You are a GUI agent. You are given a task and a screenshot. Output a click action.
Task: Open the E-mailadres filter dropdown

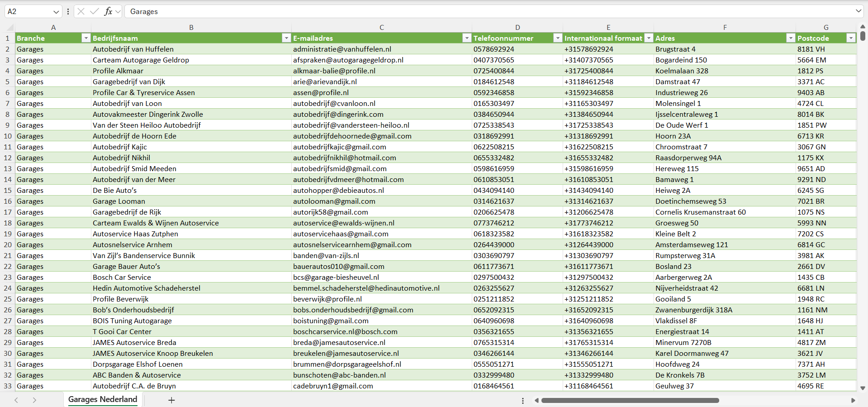(467, 38)
